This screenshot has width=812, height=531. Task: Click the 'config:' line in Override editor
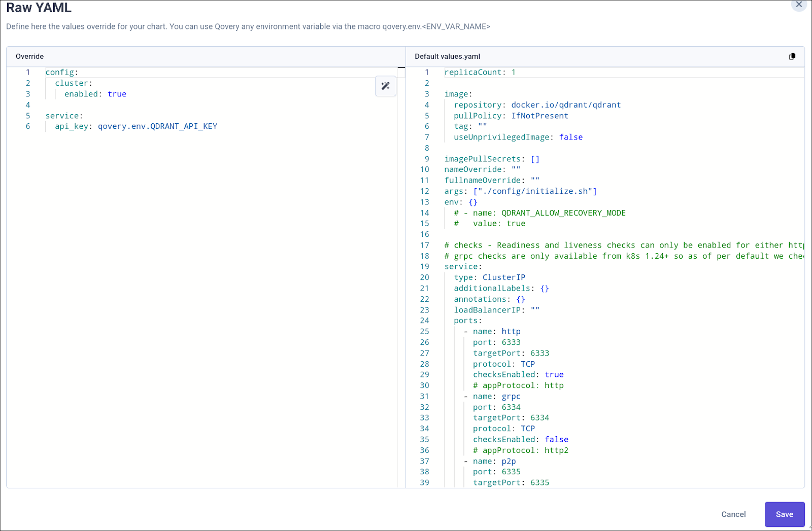pyautogui.click(x=62, y=73)
